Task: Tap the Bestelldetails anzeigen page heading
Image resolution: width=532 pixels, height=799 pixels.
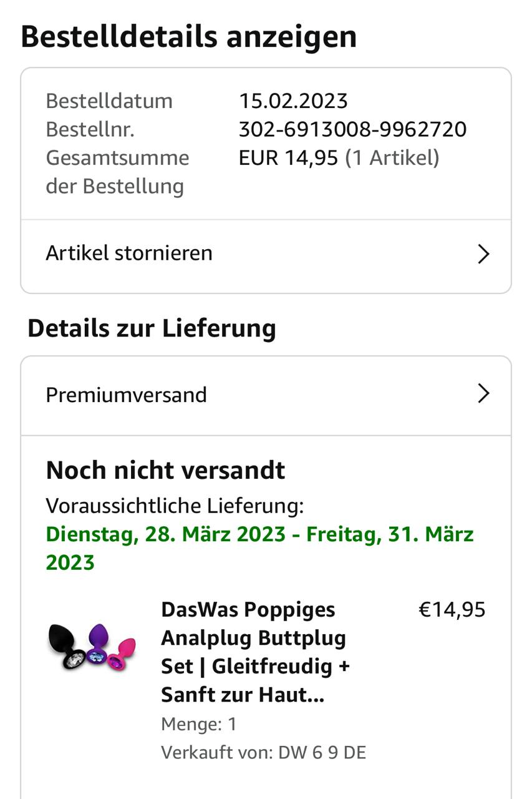Action: 188,37
